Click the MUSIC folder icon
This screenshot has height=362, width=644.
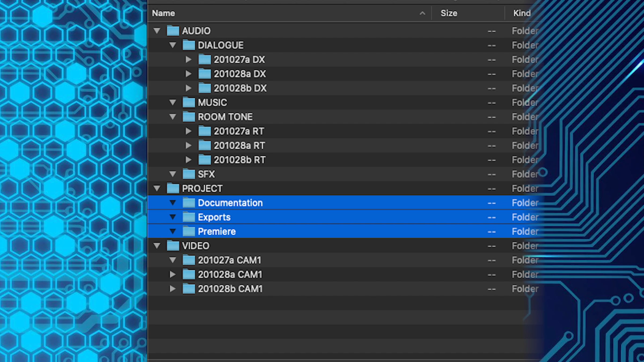[x=189, y=102]
